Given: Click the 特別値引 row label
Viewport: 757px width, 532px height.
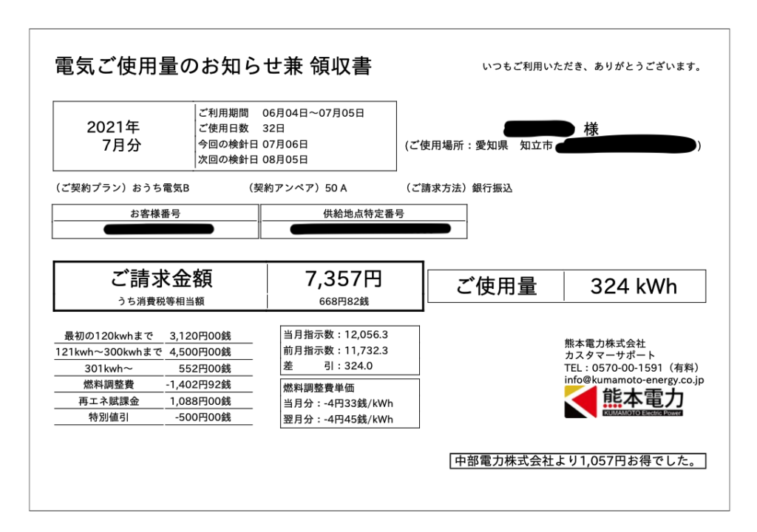Looking at the screenshot, I should click(109, 417).
